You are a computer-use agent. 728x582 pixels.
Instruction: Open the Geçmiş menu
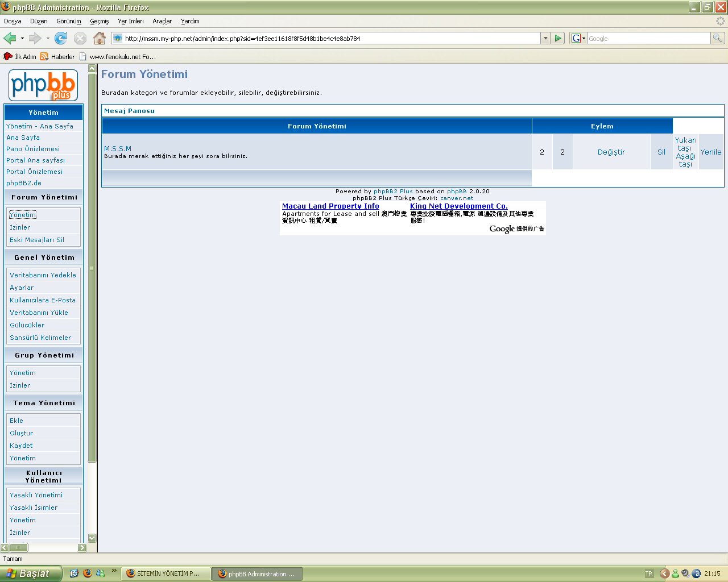point(100,21)
